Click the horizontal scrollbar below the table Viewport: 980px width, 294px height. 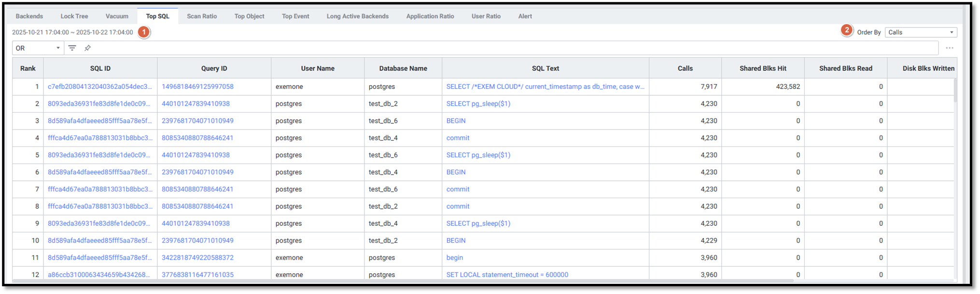(x=401, y=280)
